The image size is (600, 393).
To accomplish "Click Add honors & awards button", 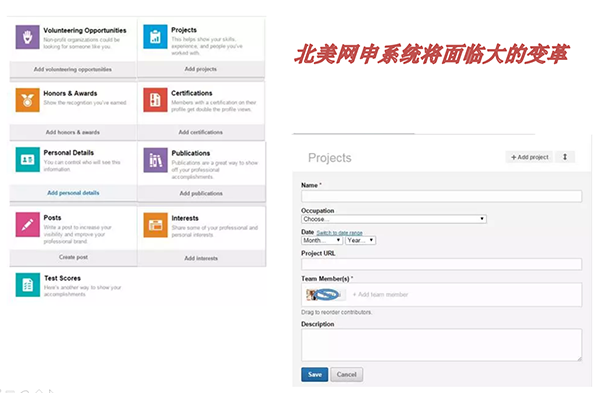I will coord(73,132).
